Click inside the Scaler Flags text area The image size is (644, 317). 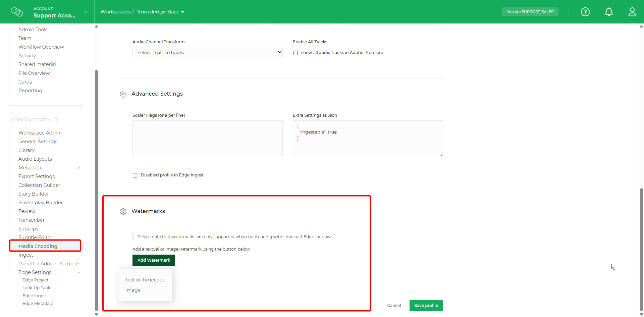[x=207, y=138]
